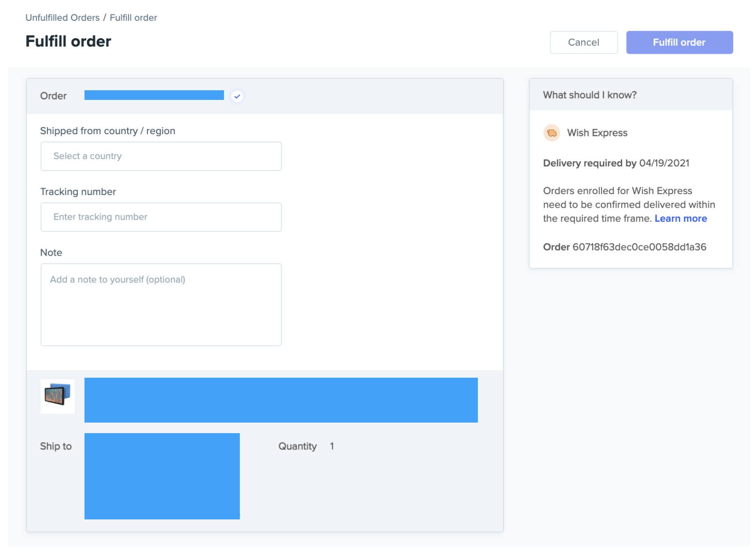Open the product thumbnail image
The height and width of the screenshot is (552, 756).
[58, 396]
